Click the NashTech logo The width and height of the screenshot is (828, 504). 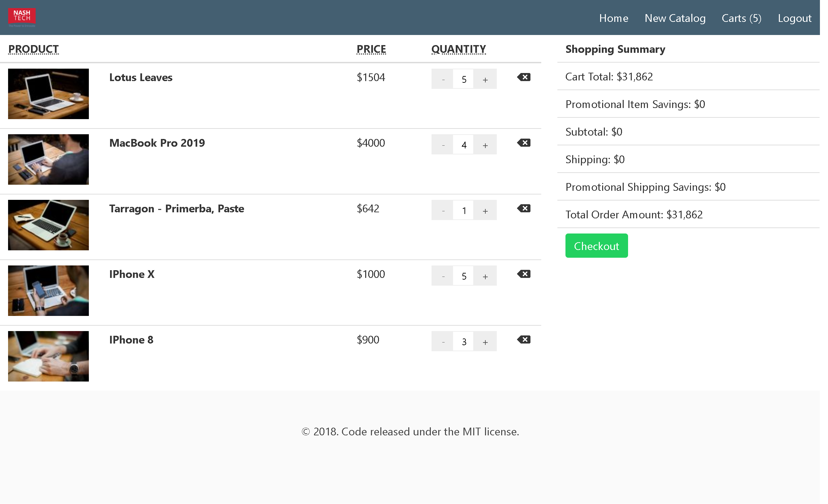click(x=22, y=17)
